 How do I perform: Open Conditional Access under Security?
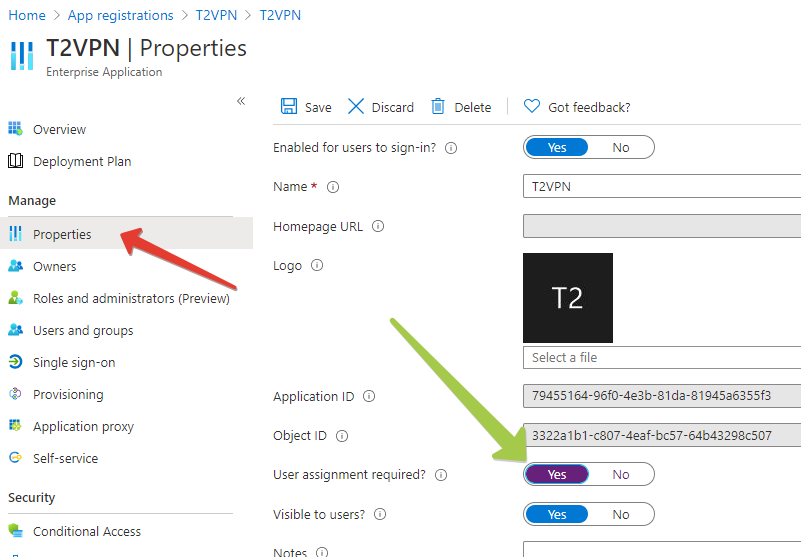(87, 532)
